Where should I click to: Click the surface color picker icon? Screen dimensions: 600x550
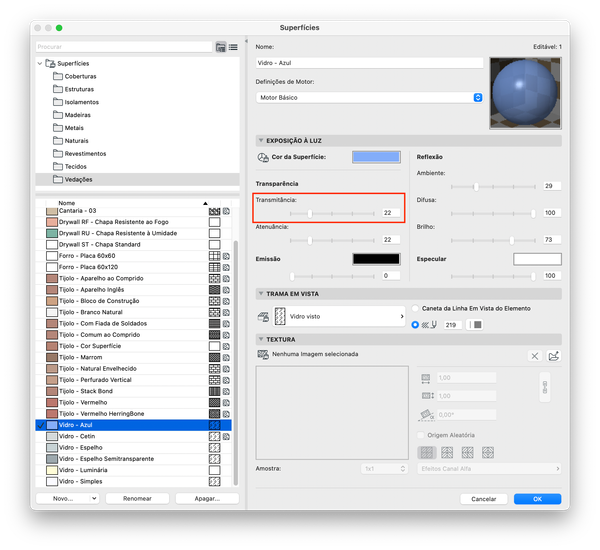[x=263, y=157]
